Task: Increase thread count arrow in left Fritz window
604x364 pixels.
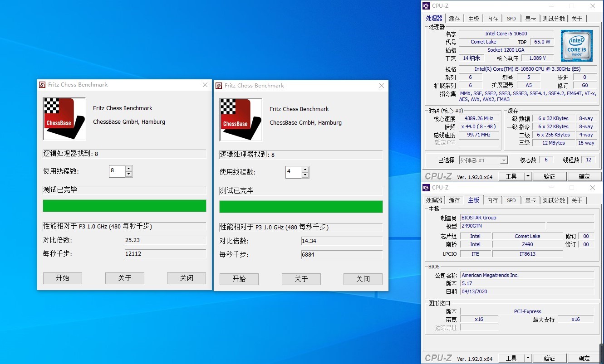Action: [129, 169]
